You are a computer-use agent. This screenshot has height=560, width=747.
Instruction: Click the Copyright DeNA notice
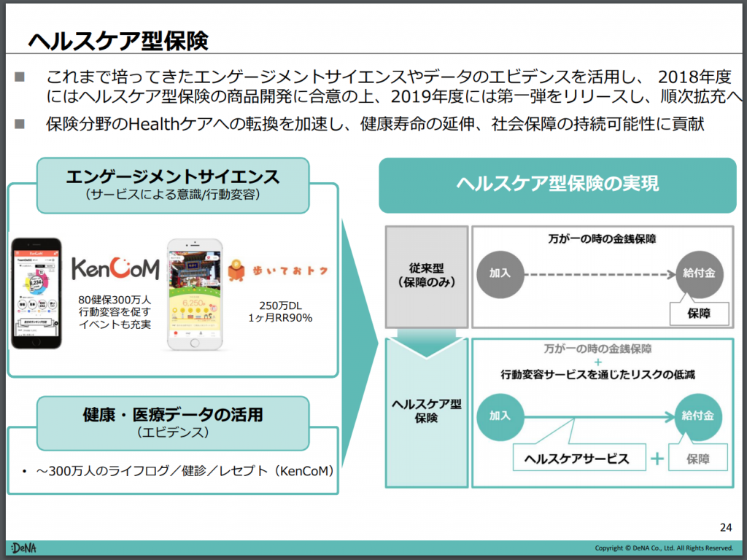664,548
